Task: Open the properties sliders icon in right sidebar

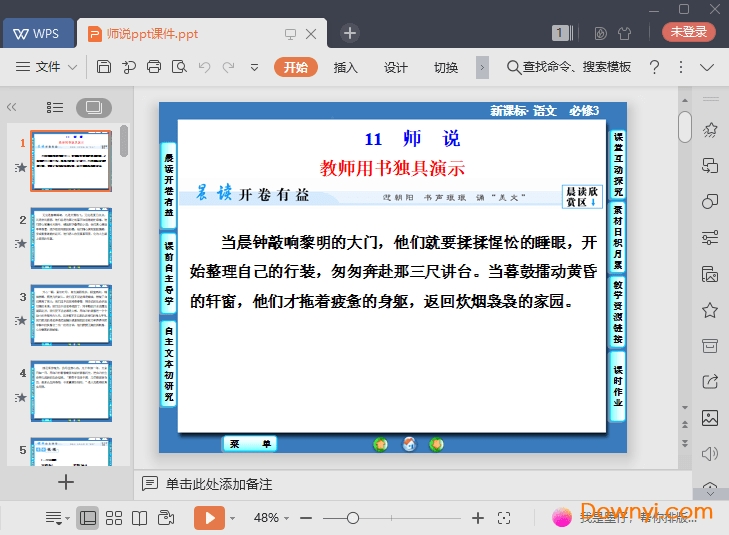Action: [709, 238]
